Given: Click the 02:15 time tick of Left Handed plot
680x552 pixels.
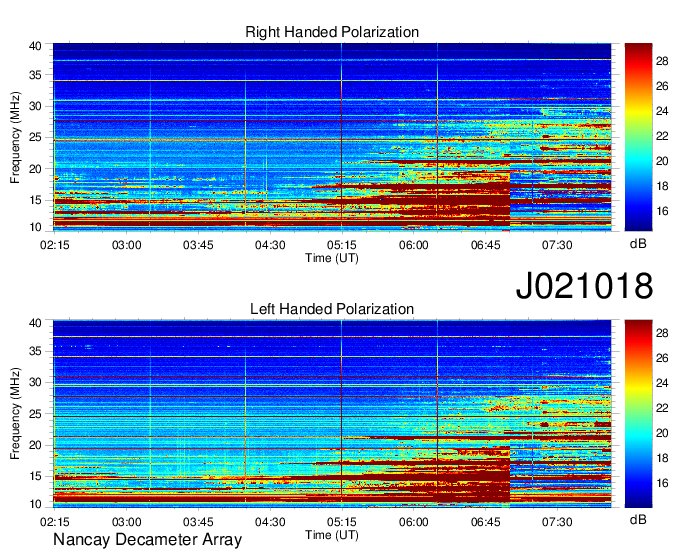Looking at the screenshot, I should tap(55, 522).
